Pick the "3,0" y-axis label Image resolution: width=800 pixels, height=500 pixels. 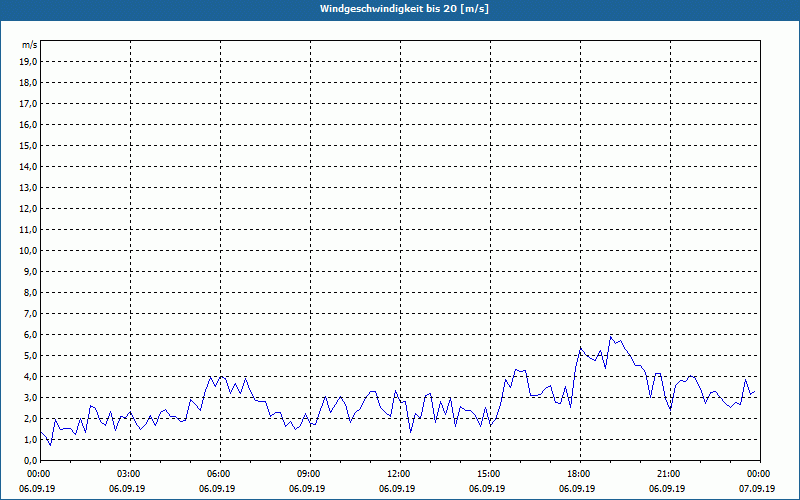pos(30,397)
